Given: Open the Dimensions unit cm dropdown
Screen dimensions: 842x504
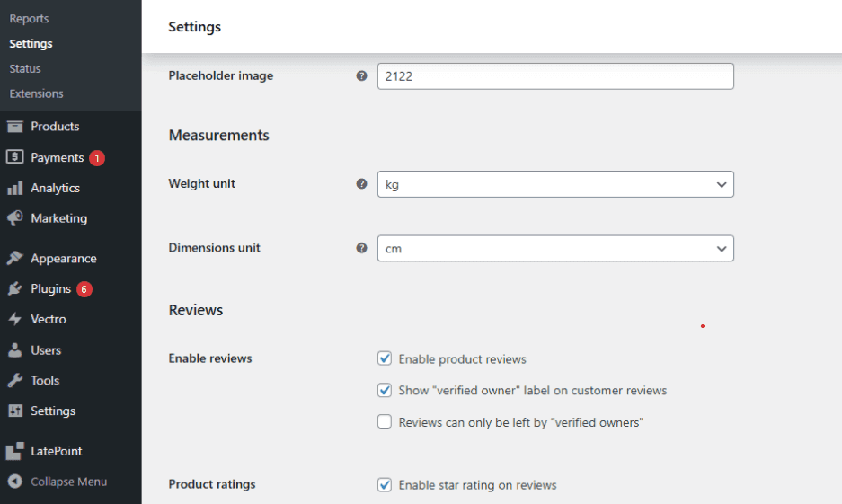Looking at the screenshot, I should pos(555,249).
